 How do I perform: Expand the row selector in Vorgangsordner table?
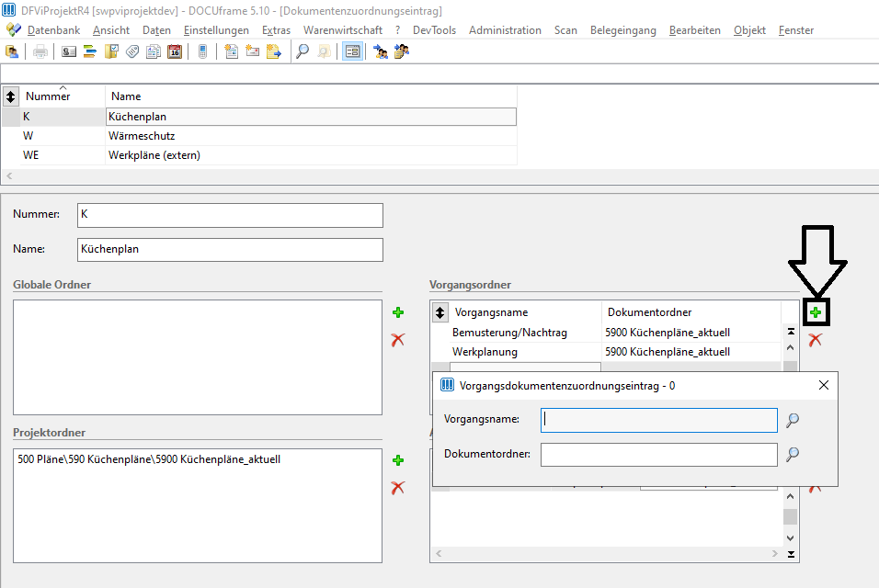440,312
